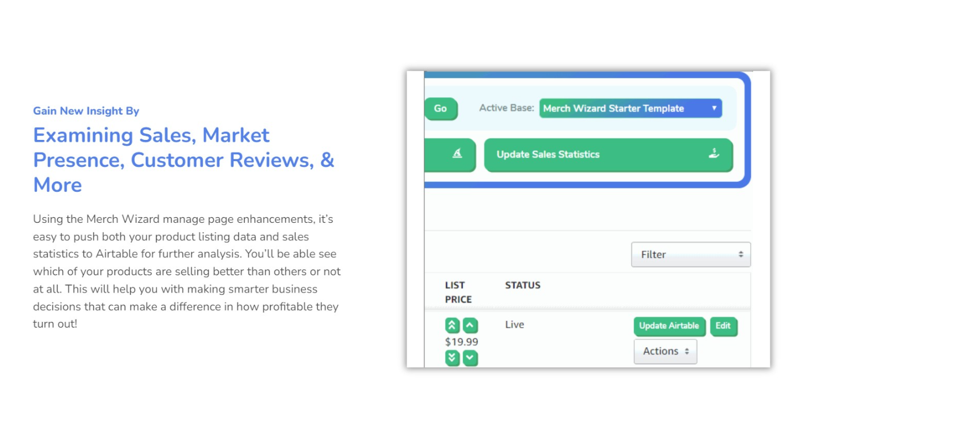The width and height of the screenshot is (980, 448).
Task: Click the Update Sales Statistics button
Action: click(608, 155)
